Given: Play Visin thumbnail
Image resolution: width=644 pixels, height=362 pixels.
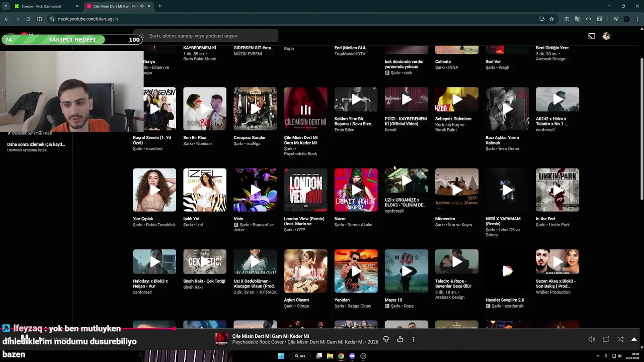Looking at the screenshot, I should (x=255, y=190).
